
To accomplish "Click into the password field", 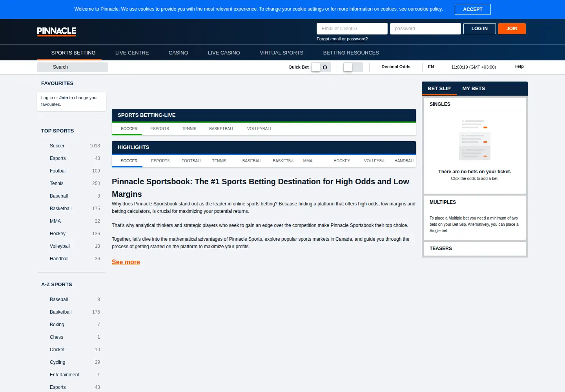I will tap(425, 29).
